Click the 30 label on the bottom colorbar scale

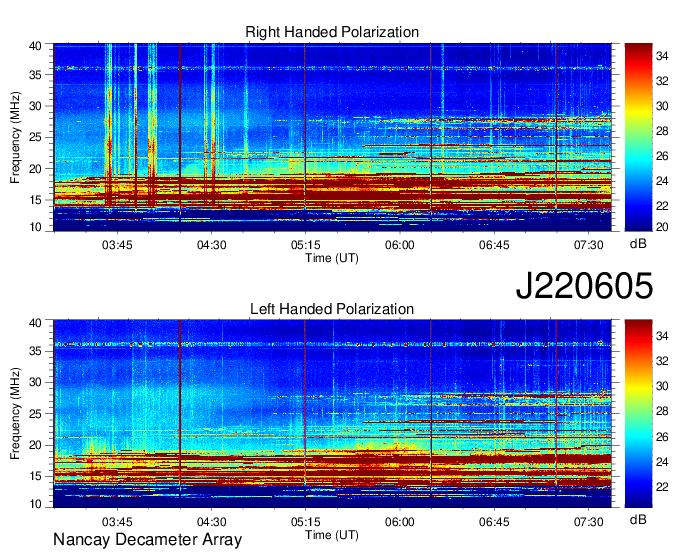tap(662, 386)
